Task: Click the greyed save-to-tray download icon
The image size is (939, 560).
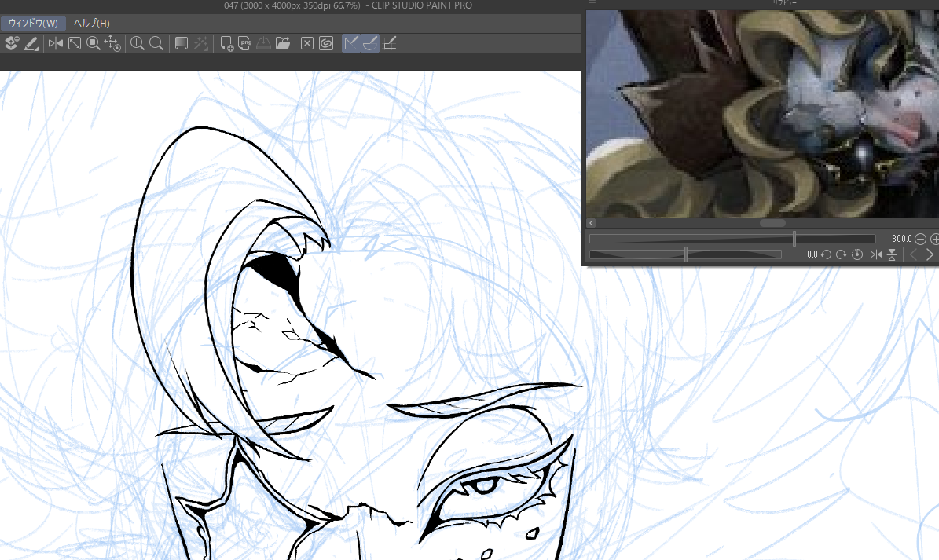Action: pos(263,43)
